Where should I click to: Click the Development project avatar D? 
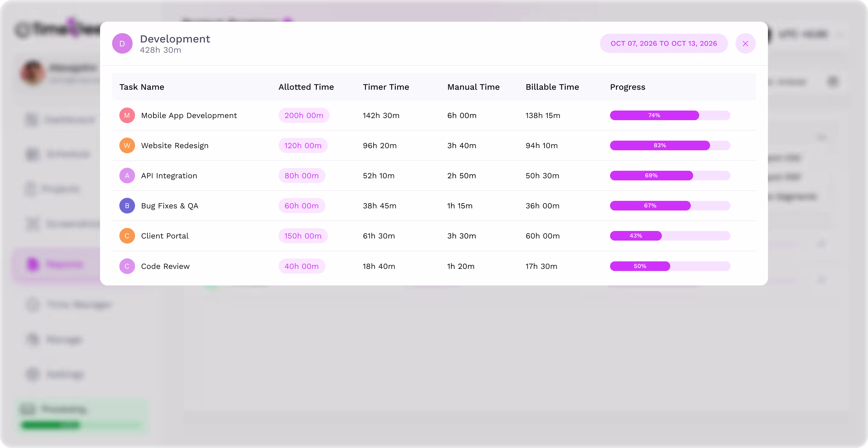[x=122, y=43]
